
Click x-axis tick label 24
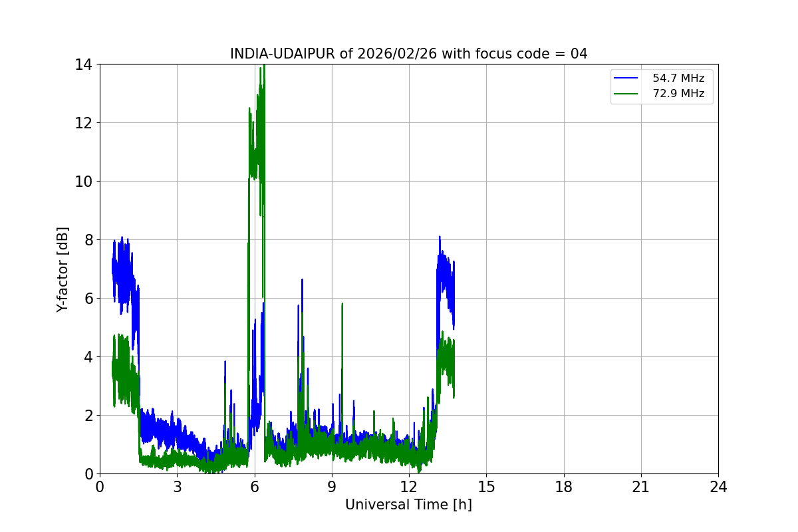pos(718,487)
